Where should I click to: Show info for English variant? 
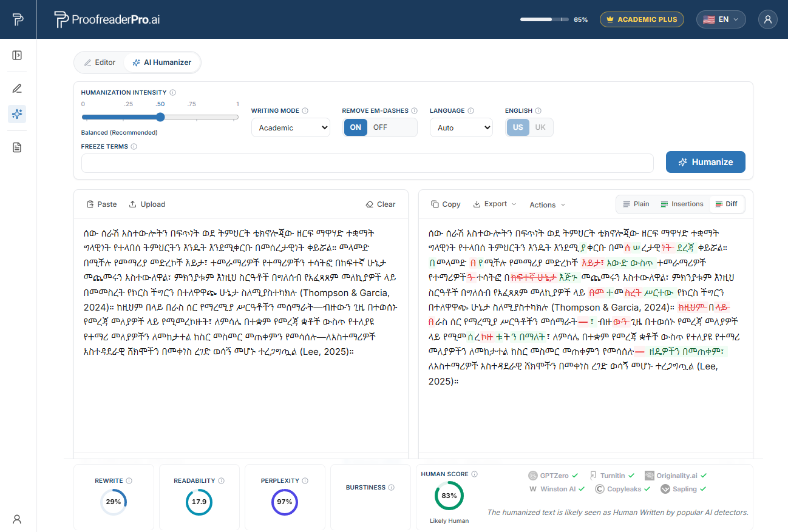coord(538,111)
